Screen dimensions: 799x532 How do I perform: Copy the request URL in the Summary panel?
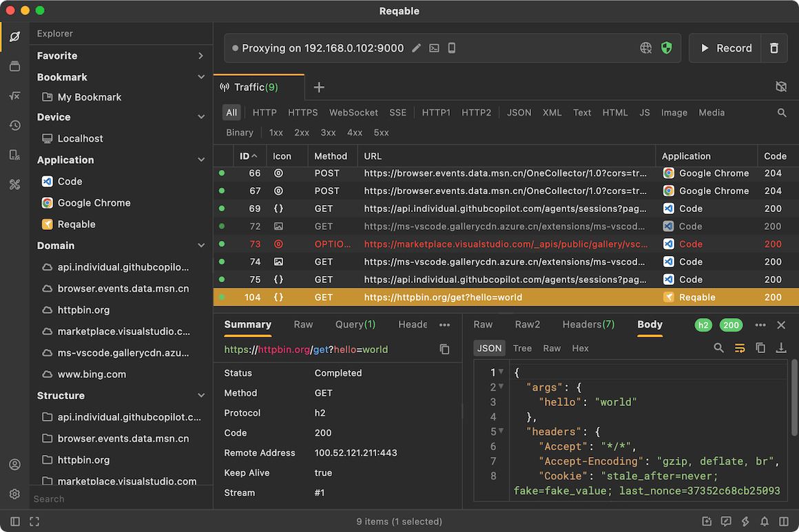coord(444,349)
